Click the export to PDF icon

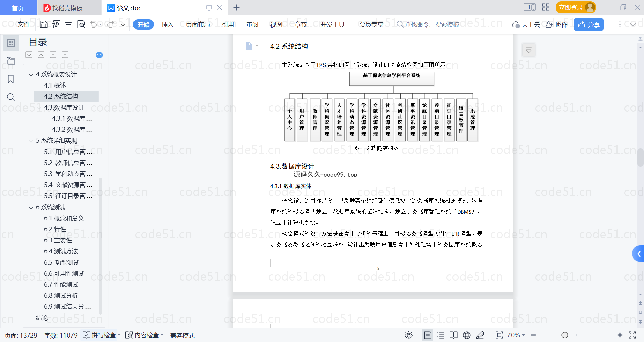click(56, 24)
